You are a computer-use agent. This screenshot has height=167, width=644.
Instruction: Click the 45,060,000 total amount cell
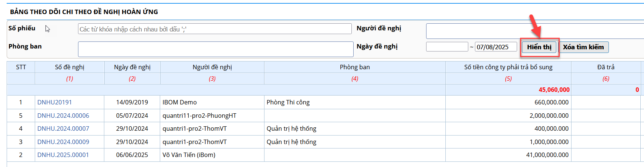[x=508, y=90]
